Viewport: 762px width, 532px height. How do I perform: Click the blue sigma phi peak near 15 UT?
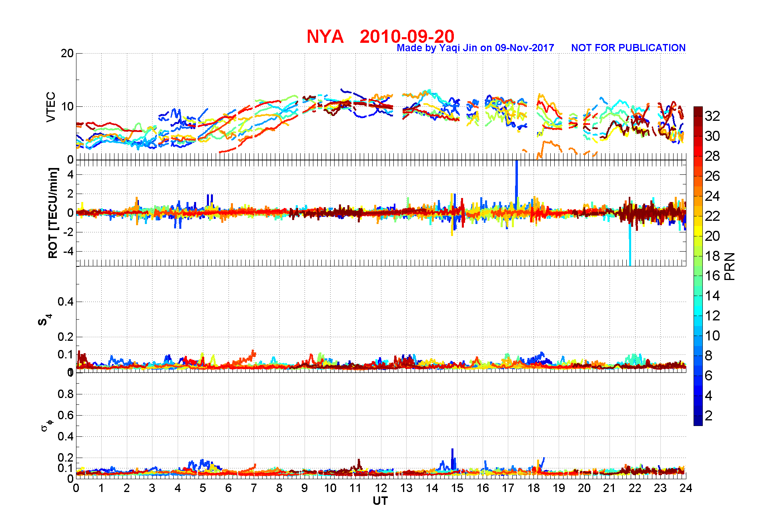pos(453,459)
